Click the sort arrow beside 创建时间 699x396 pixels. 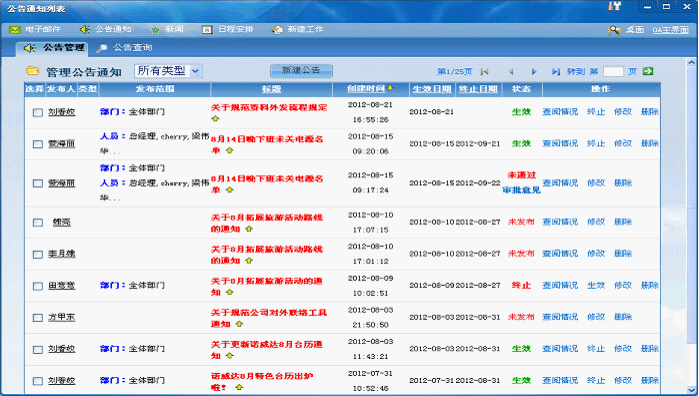pyautogui.click(x=390, y=88)
